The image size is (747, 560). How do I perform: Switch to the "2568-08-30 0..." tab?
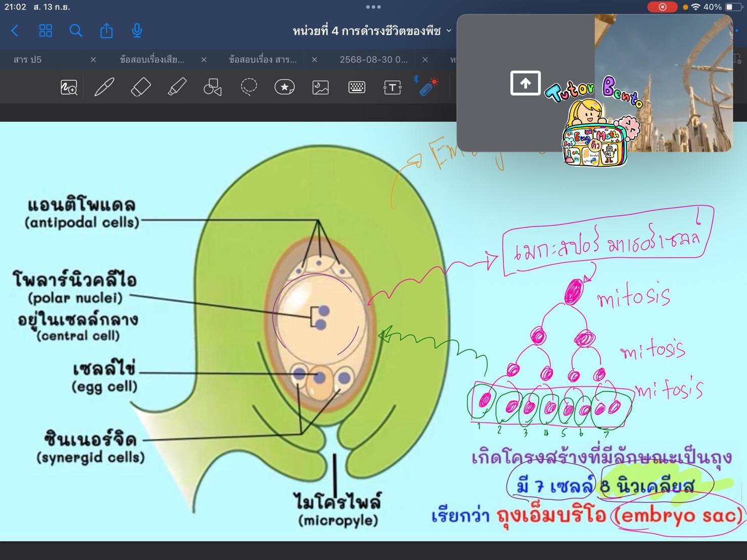click(x=373, y=60)
